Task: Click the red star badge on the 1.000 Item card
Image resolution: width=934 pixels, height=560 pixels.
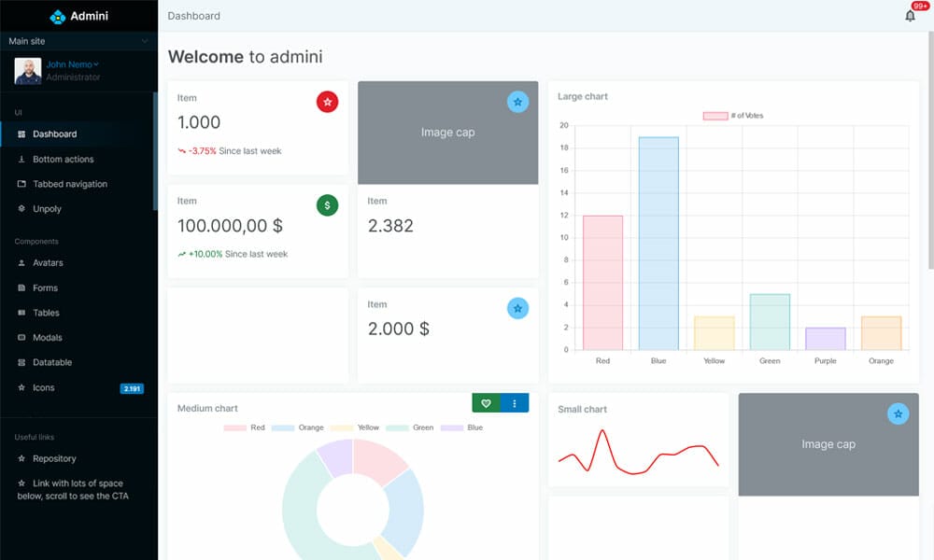Action: point(327,102)
